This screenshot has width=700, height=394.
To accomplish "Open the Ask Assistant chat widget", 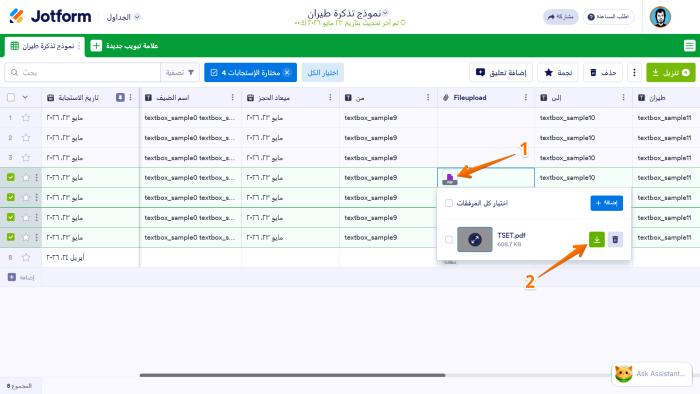I will (x=651, y=373).
